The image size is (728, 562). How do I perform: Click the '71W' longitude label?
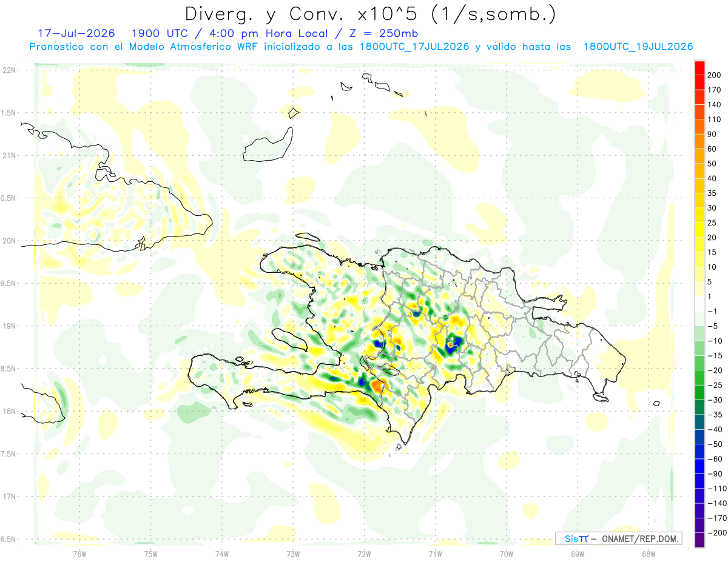pos(435,555)
